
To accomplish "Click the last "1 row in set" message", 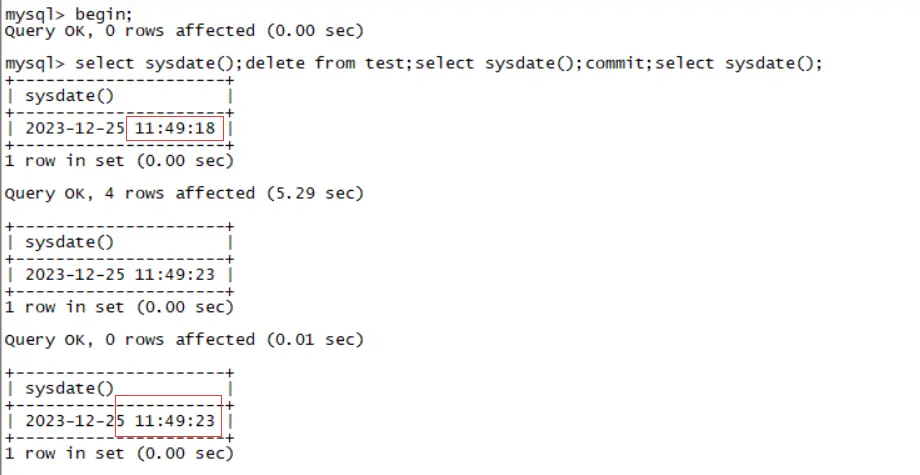I will [119, 453].
